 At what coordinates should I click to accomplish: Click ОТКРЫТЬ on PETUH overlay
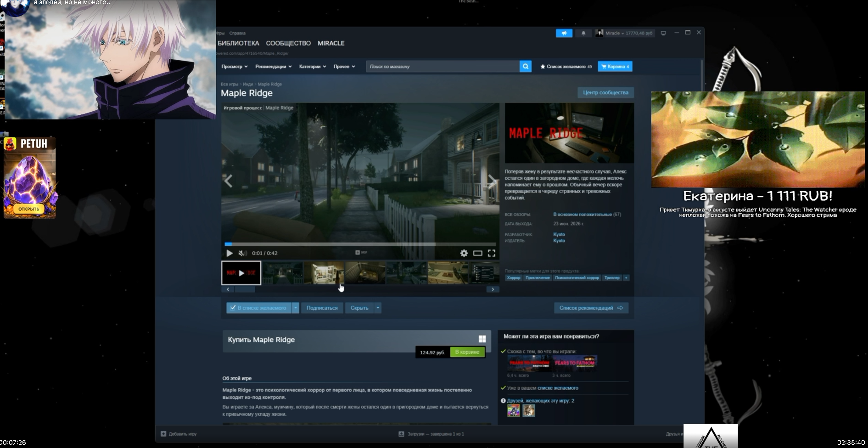pos(29,209)
